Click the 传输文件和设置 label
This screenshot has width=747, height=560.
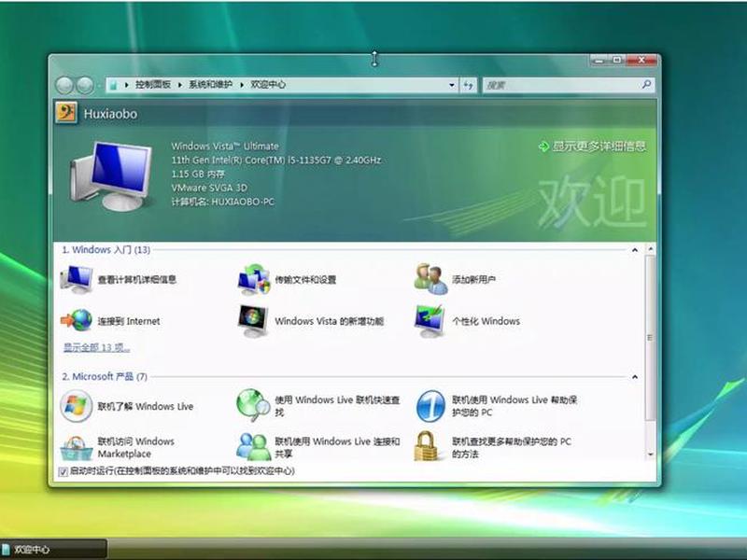(x=305, y=279)
